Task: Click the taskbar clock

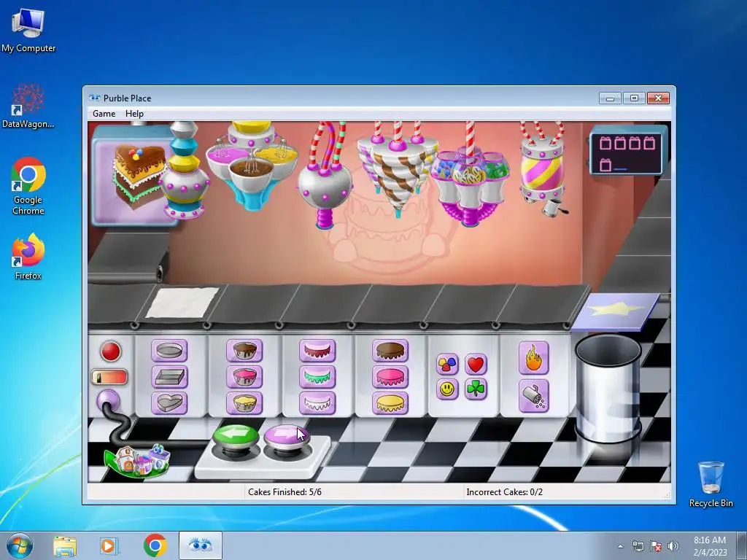Action: tap(710, 546)
